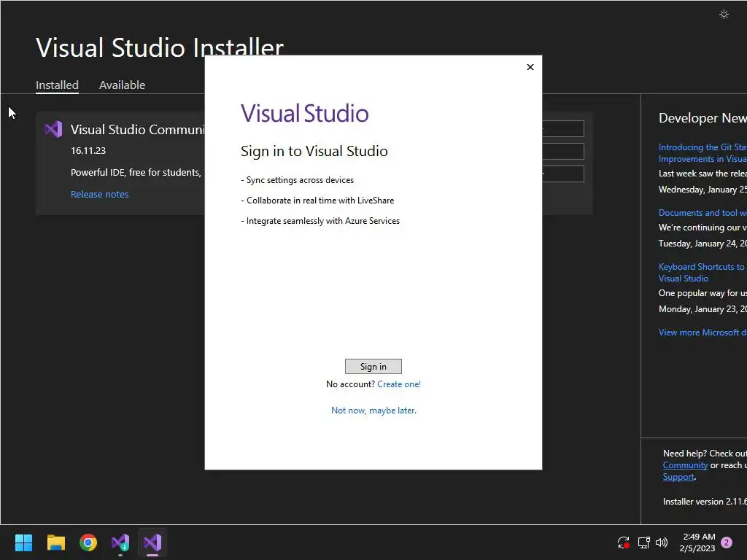Click Monday, January 23 date text
747x560 pixels.
point(703,309)
